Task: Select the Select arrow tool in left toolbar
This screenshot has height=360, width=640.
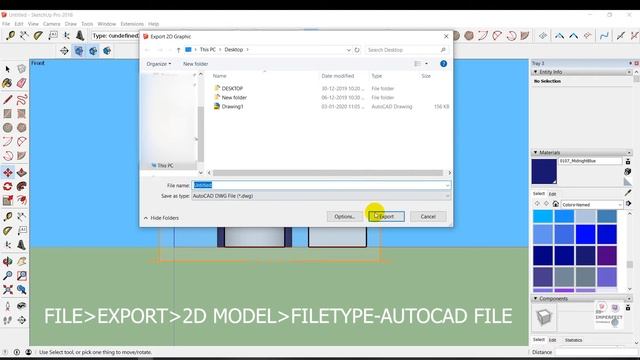Action: (7, 69)
